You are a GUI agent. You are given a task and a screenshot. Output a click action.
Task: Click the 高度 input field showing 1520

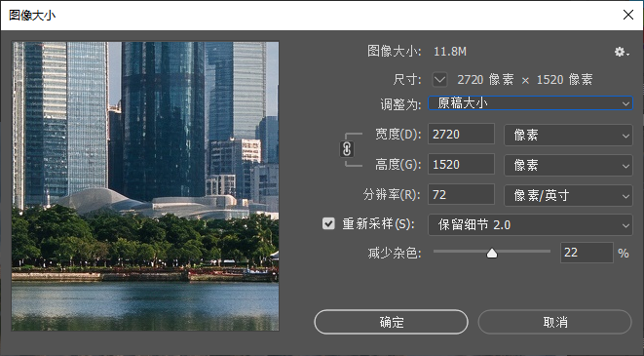point(461,164)
